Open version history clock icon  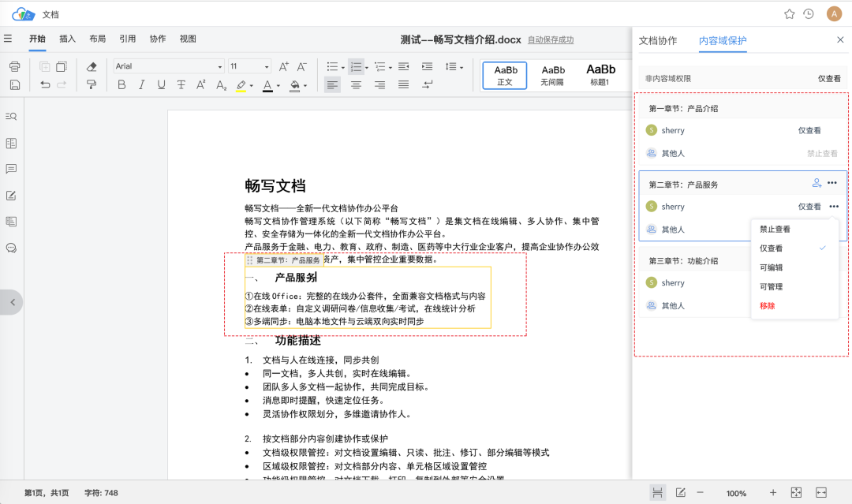(x=809, y=14)
